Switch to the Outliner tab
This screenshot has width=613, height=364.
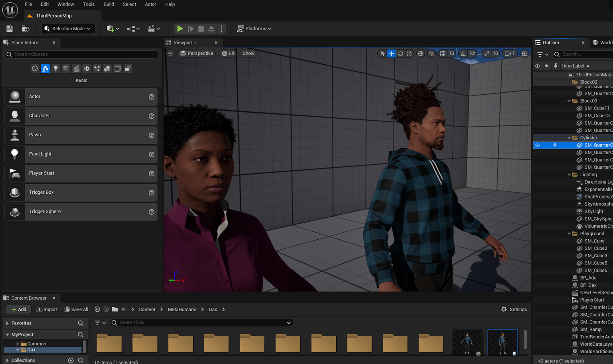pos(551,43)
